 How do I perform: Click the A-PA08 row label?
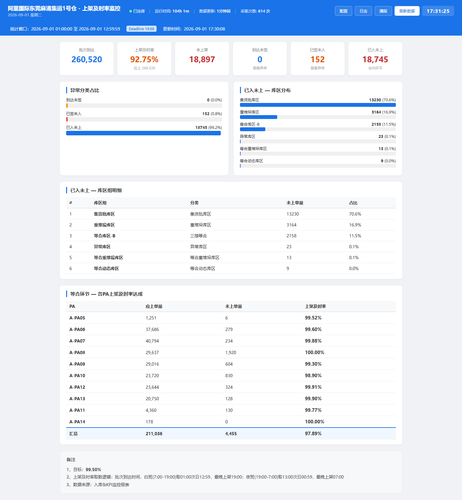[77, 352]
